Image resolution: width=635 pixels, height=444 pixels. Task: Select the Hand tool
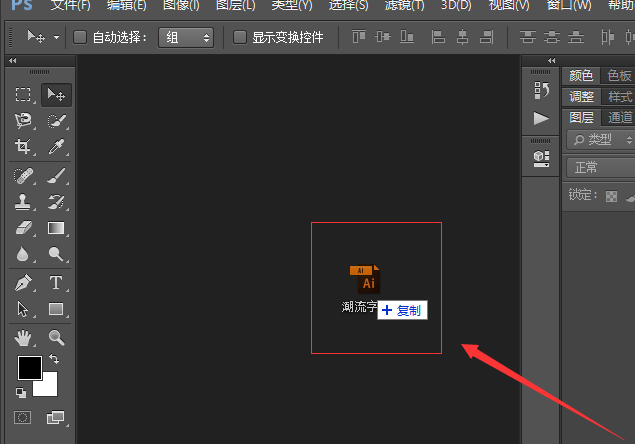[x=23, y=338]
